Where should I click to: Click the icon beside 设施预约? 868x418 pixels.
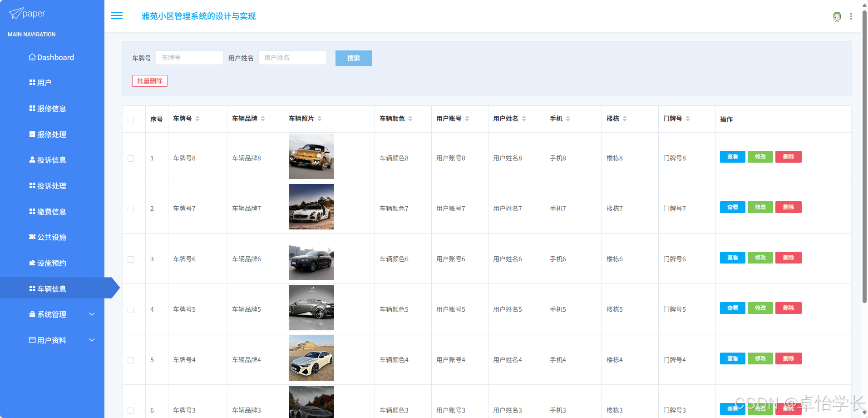tap(32, 263)
